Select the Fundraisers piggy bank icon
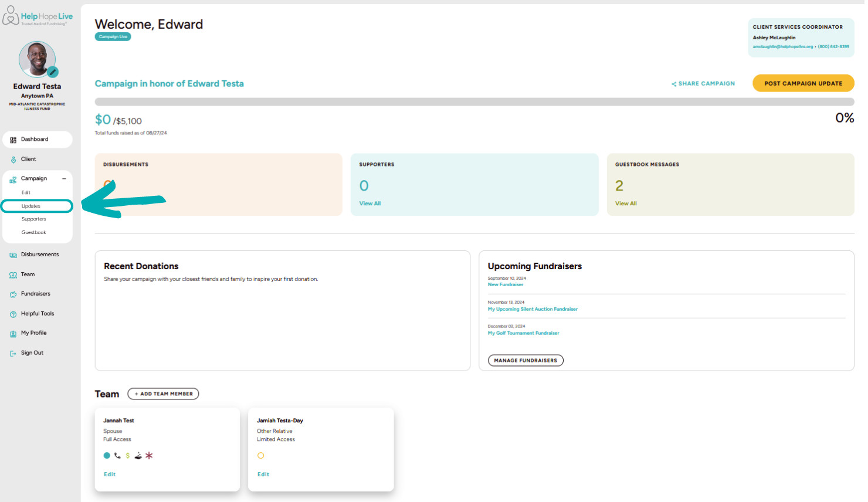 point(13,294)
